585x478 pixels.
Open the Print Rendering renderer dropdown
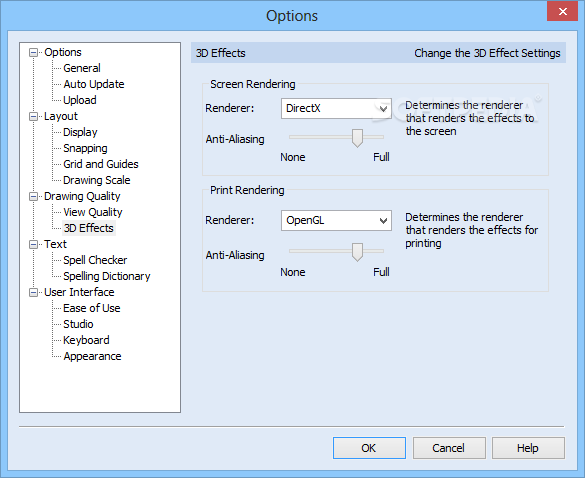336,221
